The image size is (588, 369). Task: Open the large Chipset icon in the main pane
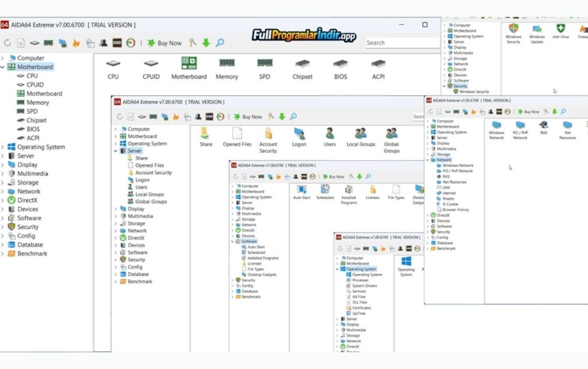[303, 64]
